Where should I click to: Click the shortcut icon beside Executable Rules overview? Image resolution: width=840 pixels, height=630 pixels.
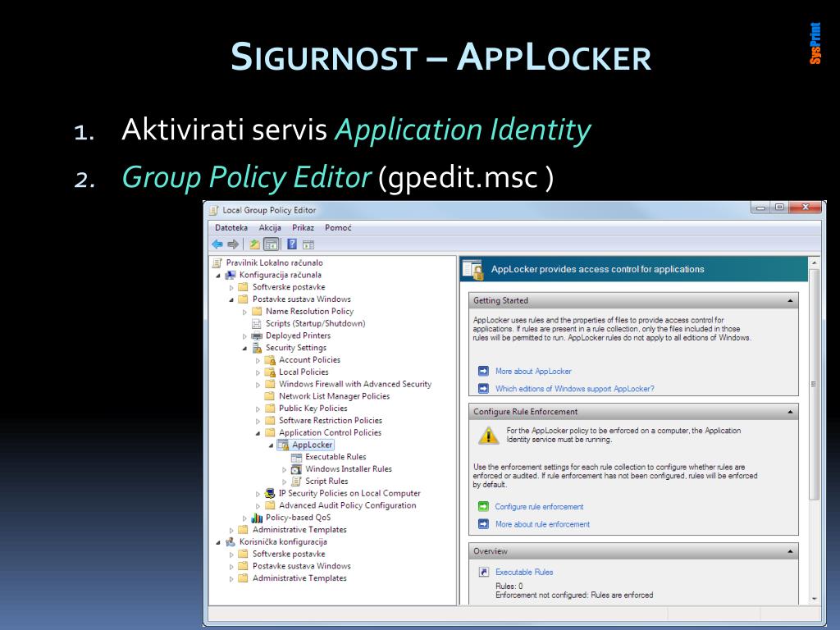pyautogui.click(x=483, y=572)
